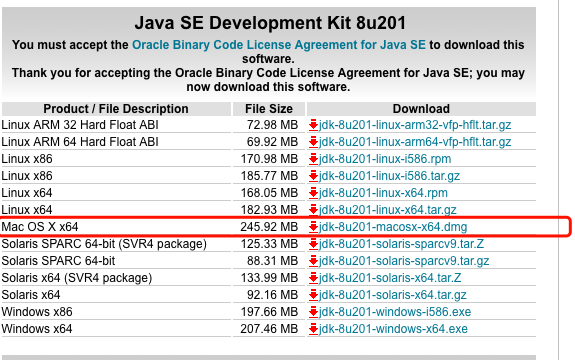Download jdk-8u201-linux-x64.rpm

[383, 193]
